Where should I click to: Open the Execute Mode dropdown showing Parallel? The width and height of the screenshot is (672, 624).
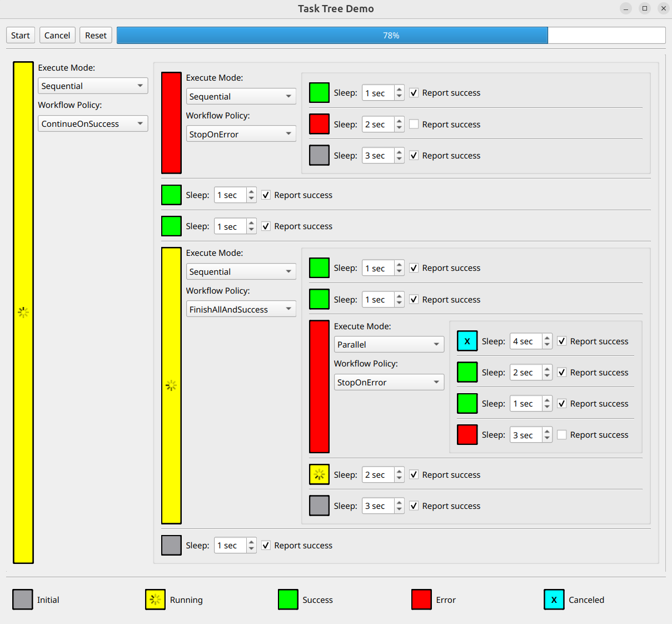[x=389, y=344]
